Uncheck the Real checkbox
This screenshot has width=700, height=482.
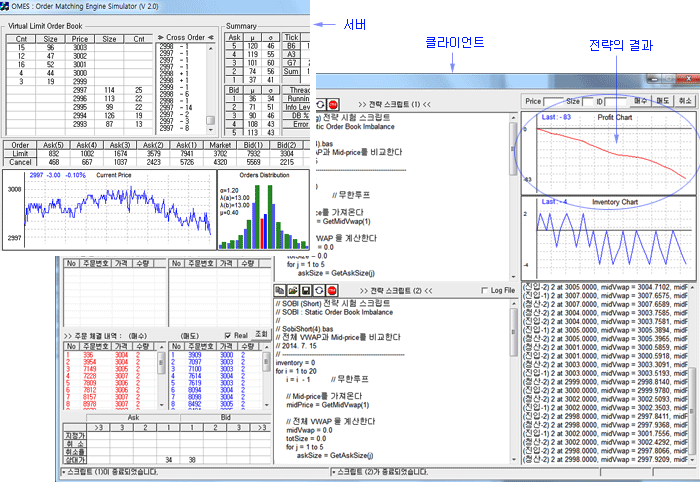click(x=228, y=335)
